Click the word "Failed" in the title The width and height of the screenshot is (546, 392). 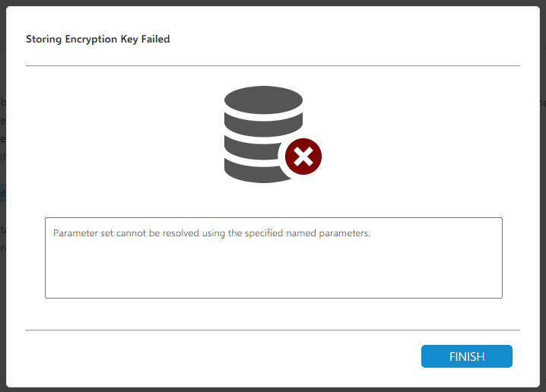coord(154,39)
